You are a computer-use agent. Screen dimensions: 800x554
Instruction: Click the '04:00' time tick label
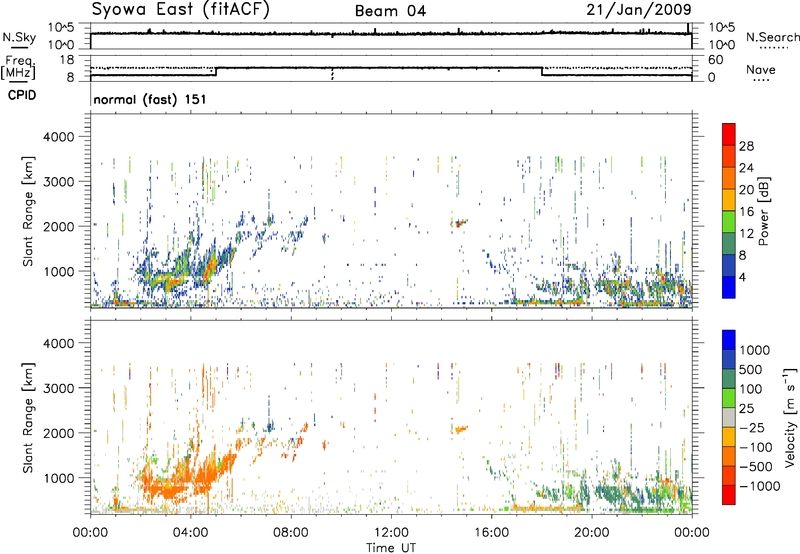pos(190,533)
